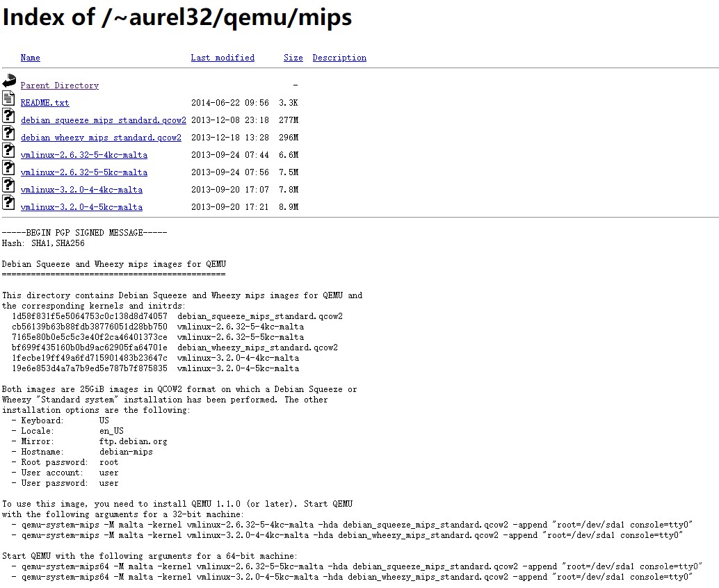
Task: Download debian_squeeze_mips_standard.qcow2 image
Action: (x=103, y=120)
